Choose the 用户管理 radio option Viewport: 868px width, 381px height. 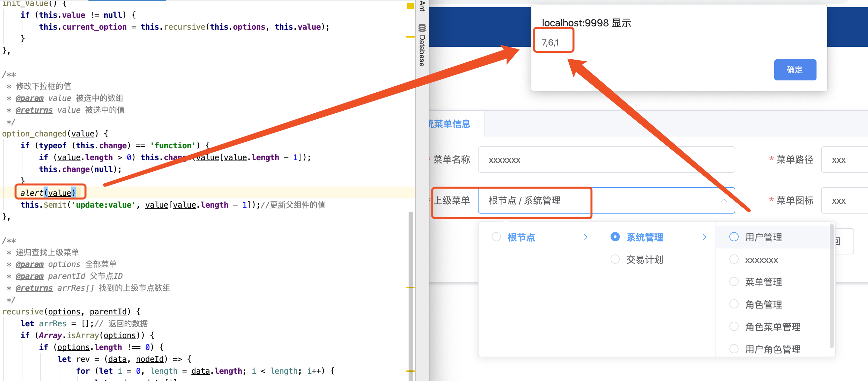[734, 237]
